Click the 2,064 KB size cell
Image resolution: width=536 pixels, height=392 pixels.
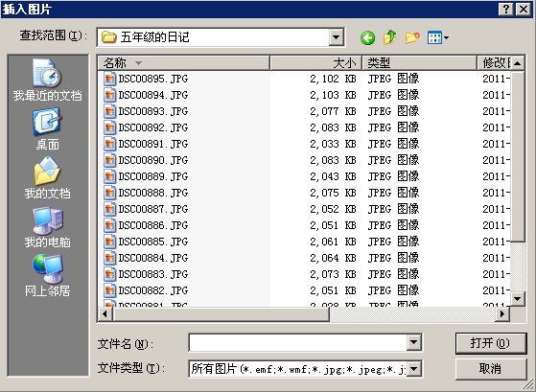(333, 258)
